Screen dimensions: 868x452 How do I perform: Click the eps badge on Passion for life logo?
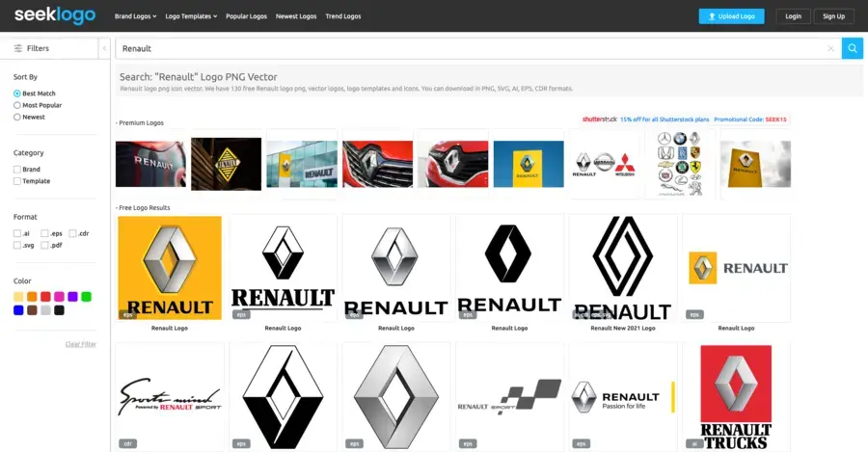click(x=582, y=443)
